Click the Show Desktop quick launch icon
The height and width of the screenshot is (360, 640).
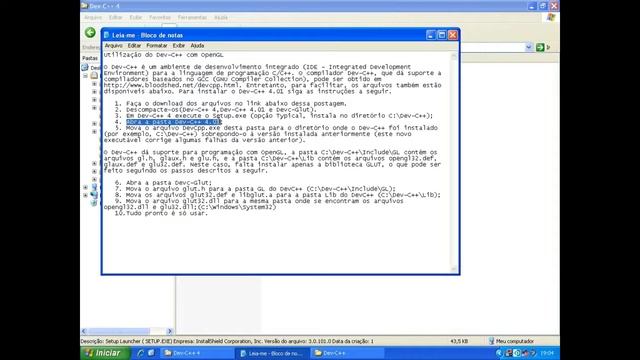click(151, 353)
